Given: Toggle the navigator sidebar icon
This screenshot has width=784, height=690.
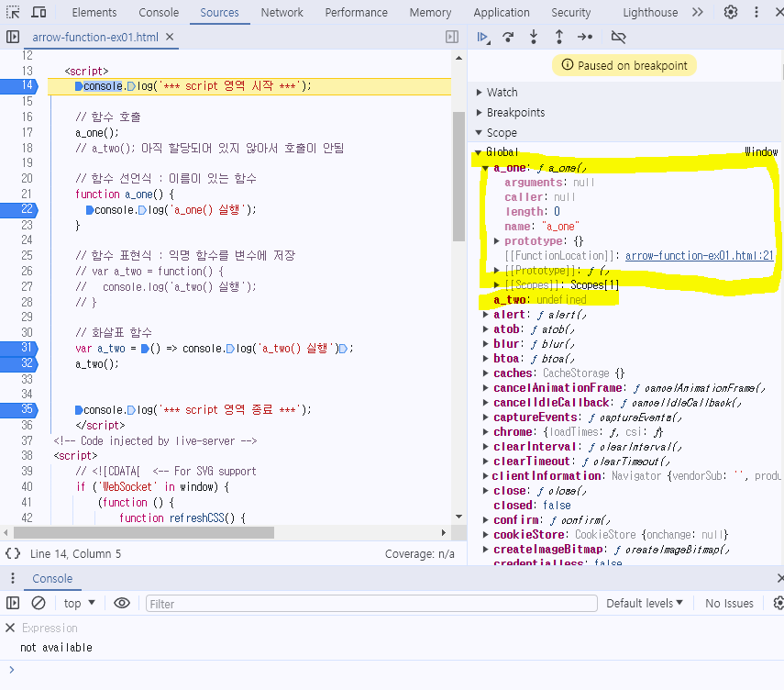Looking at the screenshot, I should tap(13, 37).
